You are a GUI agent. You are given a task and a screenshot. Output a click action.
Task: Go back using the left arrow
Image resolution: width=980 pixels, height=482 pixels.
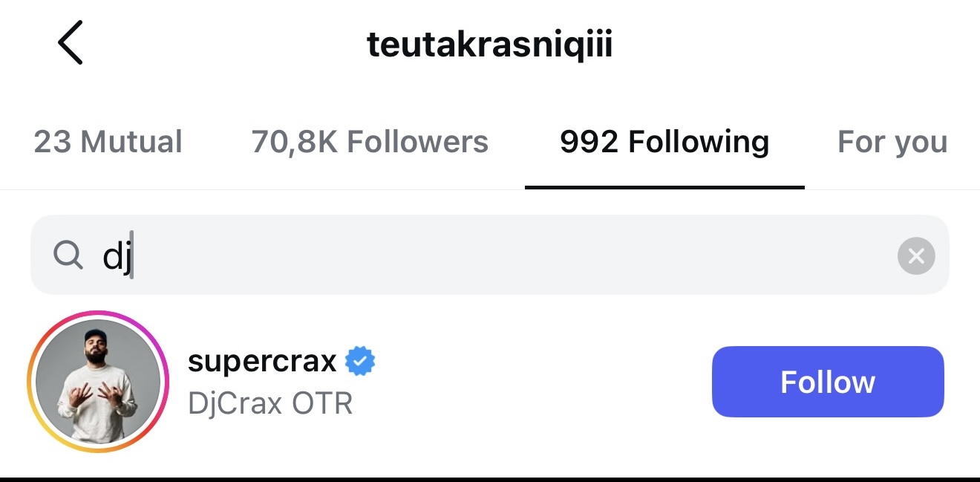(71, 43)
